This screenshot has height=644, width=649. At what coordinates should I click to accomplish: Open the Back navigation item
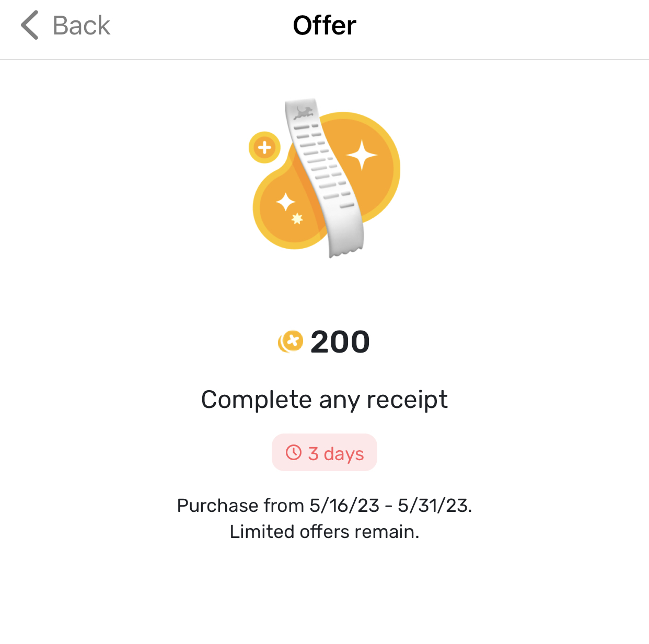coord(63,25)
